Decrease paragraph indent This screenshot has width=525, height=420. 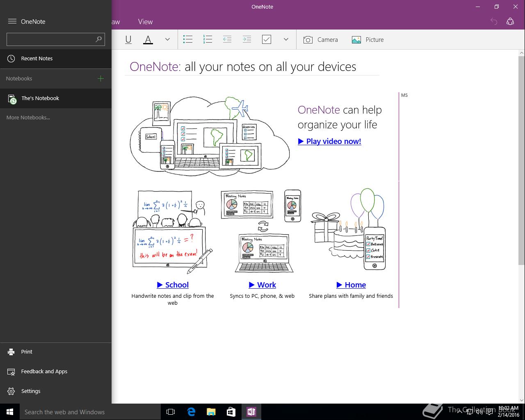click(x=227, y=40)
